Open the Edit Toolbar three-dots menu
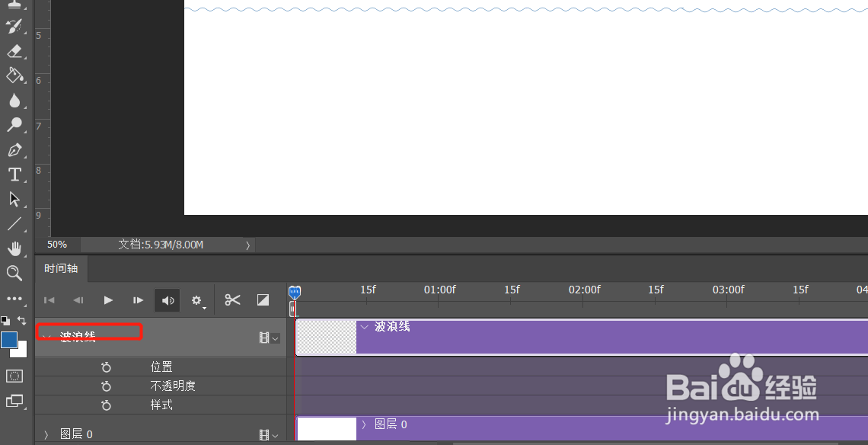Viewport: 868px width, 445px height. (x=14, y=299)
